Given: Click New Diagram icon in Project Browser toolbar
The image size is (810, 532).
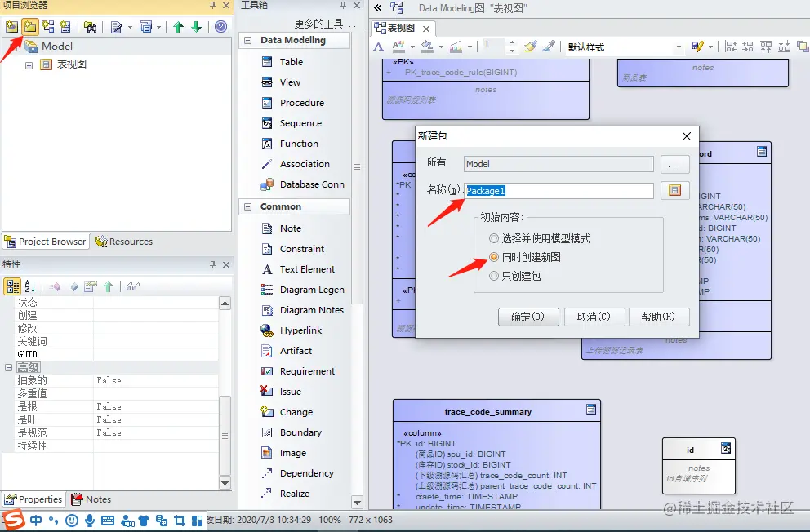Looking at the screenshot, I should click(x=48, y=26).
